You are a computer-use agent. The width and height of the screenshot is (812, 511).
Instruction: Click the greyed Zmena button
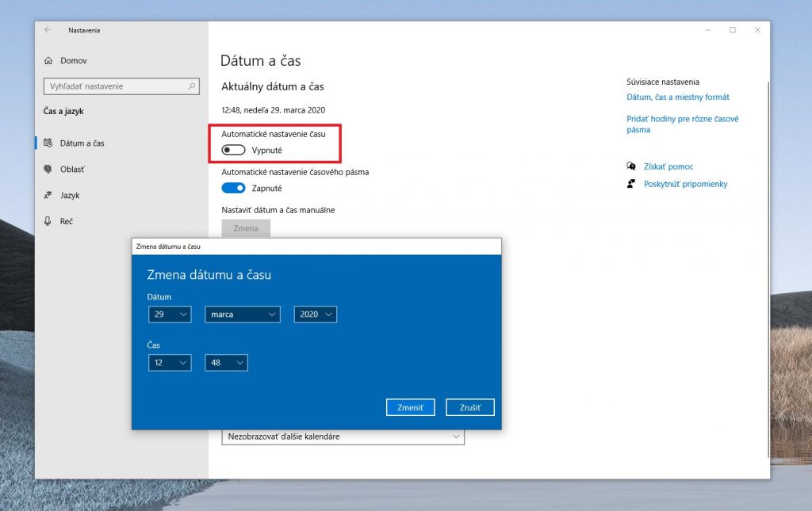246,228
